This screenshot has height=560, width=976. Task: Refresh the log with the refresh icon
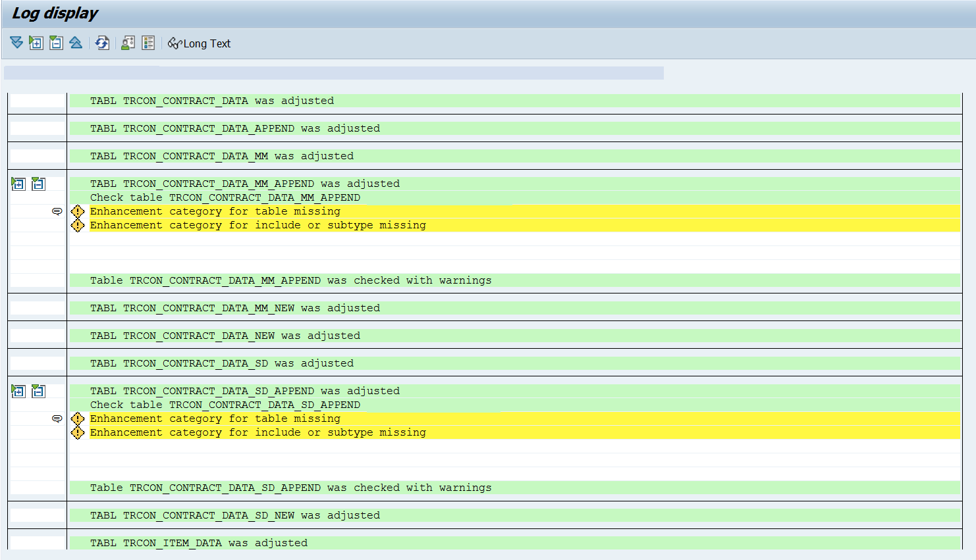(x=102, y=43)
